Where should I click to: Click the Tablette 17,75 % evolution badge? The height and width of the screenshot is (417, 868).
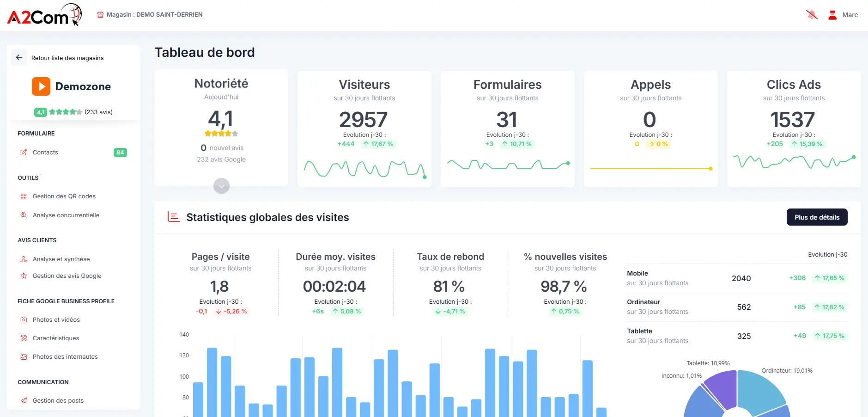pos(830,336)
